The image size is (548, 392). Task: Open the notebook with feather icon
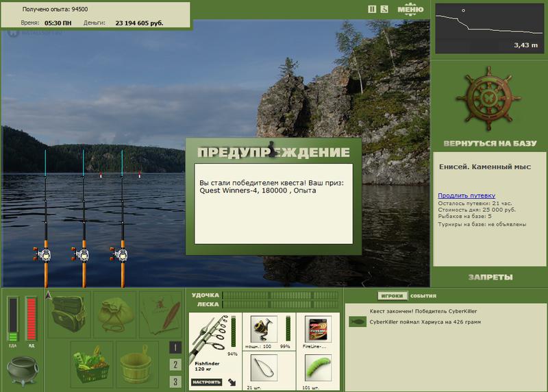click(x=162, y=314)
